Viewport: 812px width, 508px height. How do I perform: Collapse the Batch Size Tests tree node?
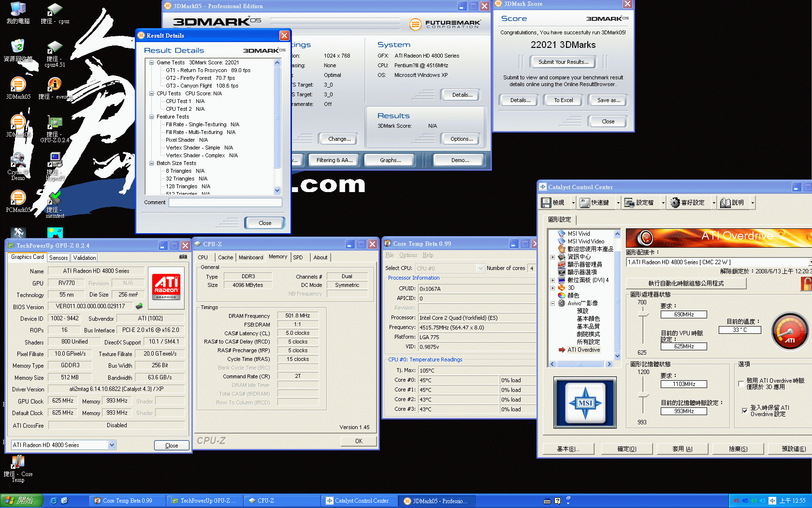pos(152,163)
